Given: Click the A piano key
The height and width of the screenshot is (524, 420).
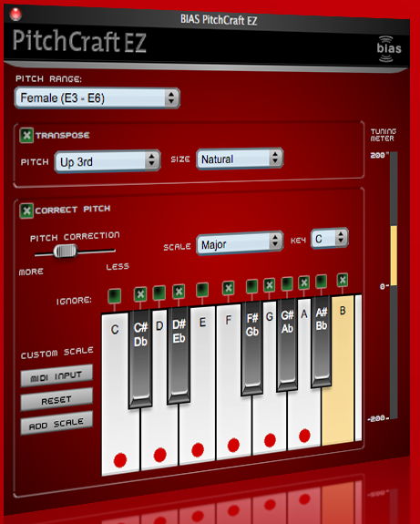Looking at the screenshot, I should (x=304, y=417).
